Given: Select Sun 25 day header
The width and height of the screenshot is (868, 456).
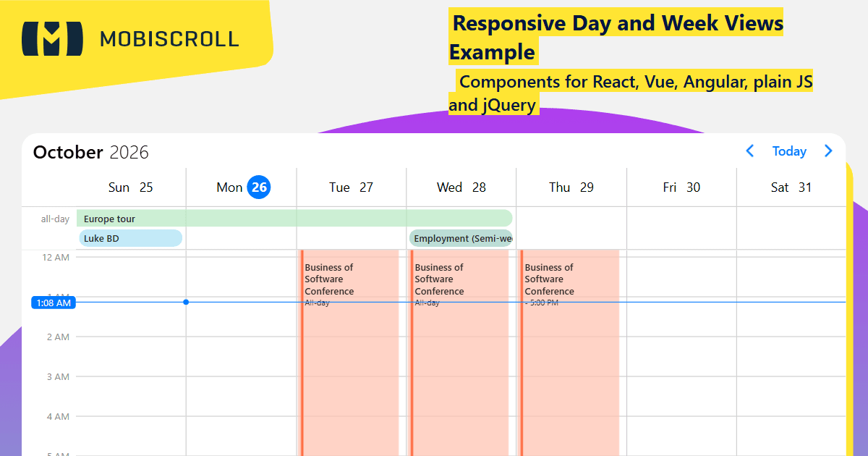Looking at the screenshot, I should pos(131,187).
